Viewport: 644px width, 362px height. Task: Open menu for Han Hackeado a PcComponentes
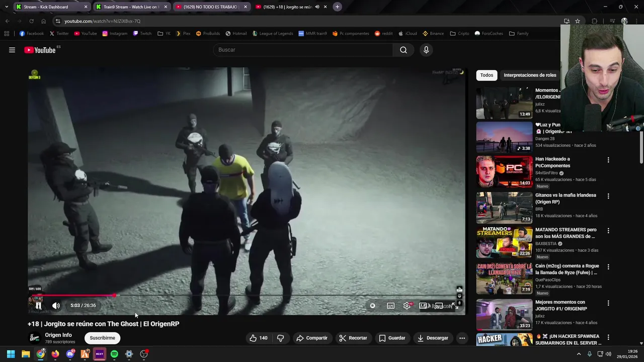(x=608, y=160)
